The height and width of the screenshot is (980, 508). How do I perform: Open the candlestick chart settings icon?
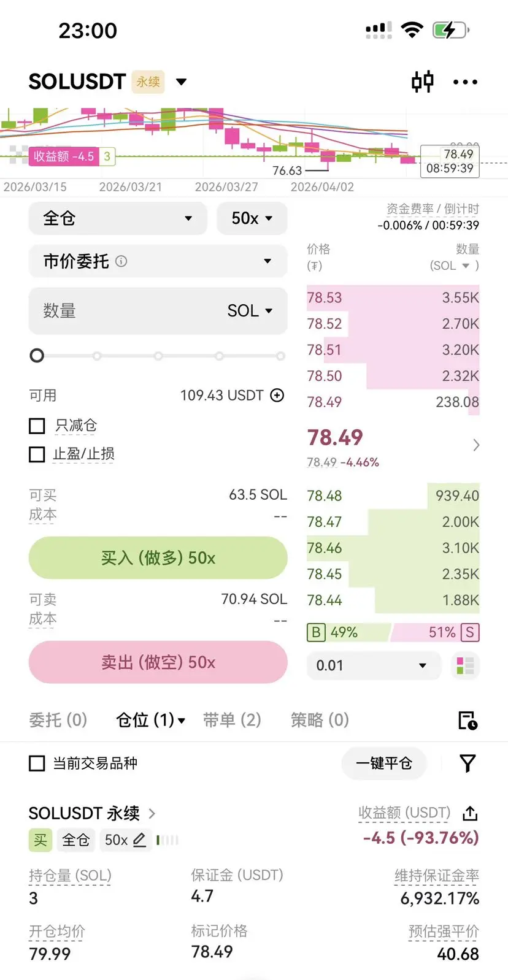[422, 82]
